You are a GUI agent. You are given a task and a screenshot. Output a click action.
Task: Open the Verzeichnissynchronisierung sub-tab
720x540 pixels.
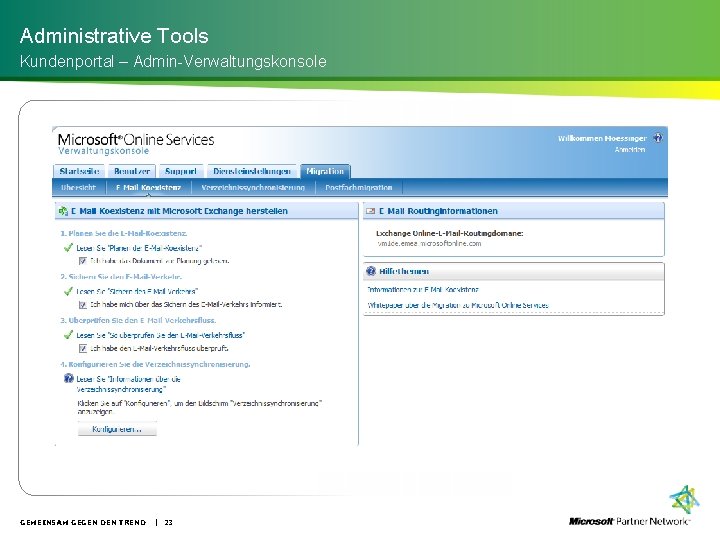(x=253, y=187)
